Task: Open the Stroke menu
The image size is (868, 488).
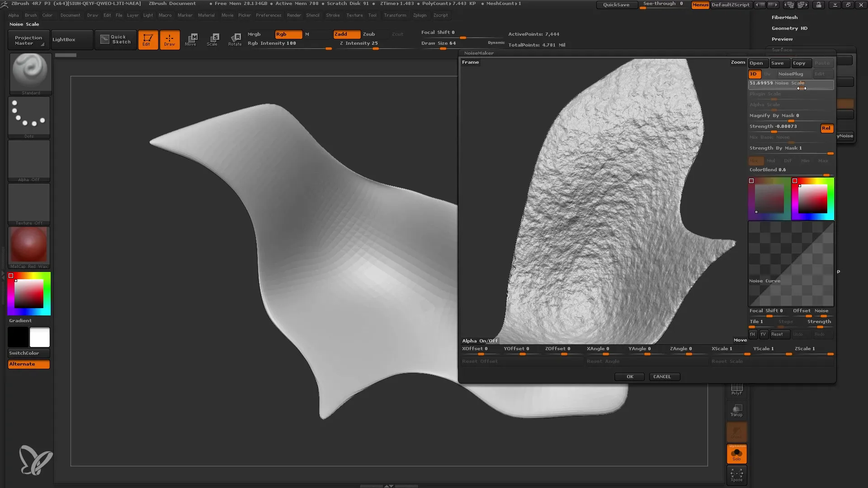Action: pos(333,15)
